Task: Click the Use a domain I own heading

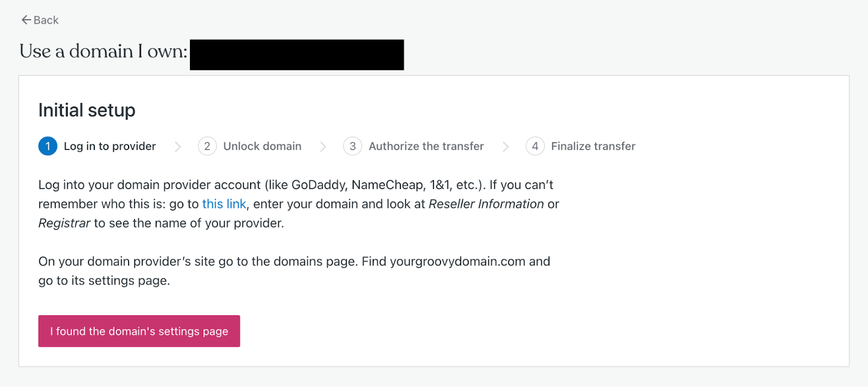Action: [103, 52]
